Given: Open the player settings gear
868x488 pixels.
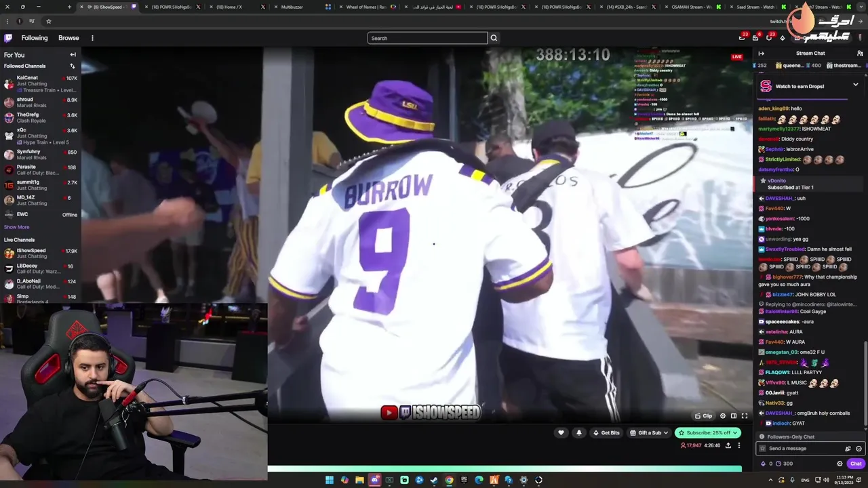Looking at the screenshot, I should (x=722, y=415).
